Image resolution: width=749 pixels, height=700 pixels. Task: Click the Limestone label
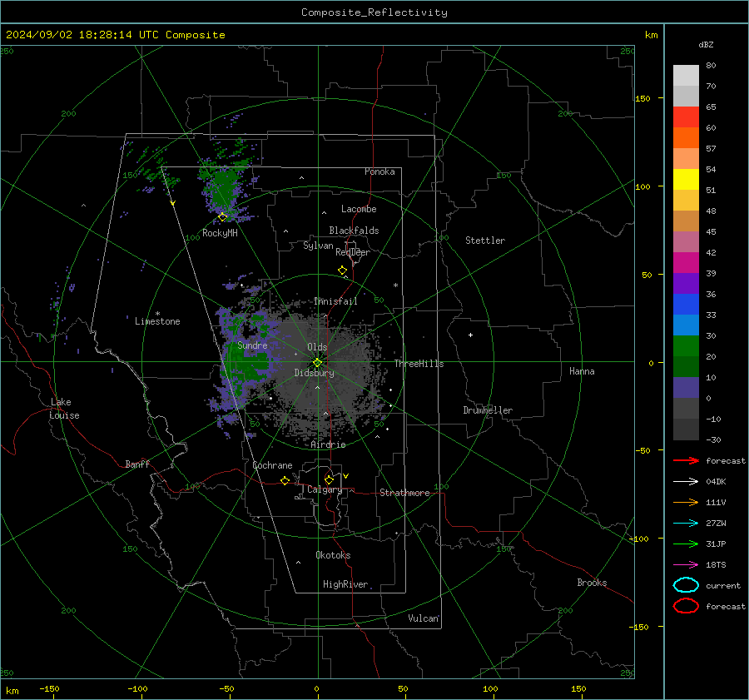click(x=157, y=321)
